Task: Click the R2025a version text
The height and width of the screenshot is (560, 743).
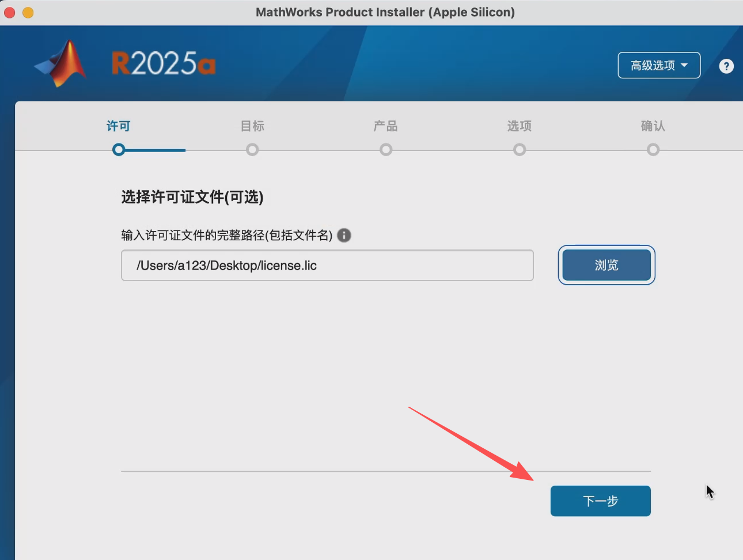Action: coord(164,63)
